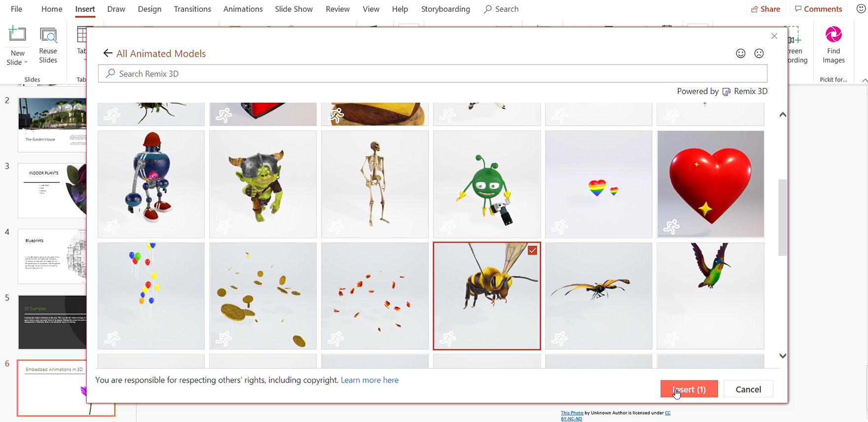
Task: Click the red heart's running-figure animation icon
Action: tap(672, 227)
